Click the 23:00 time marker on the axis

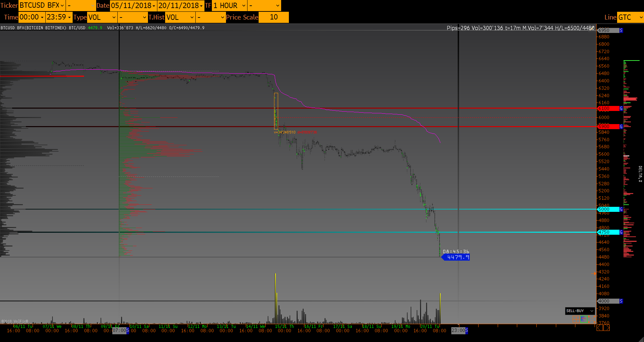(x=458, y=331)
